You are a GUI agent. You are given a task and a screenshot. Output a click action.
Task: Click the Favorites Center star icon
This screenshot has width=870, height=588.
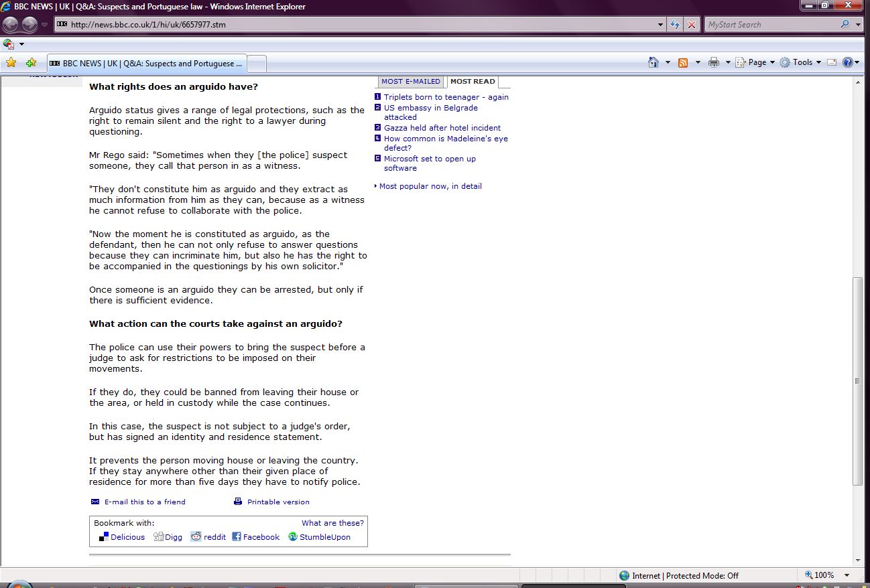[11, 63]
